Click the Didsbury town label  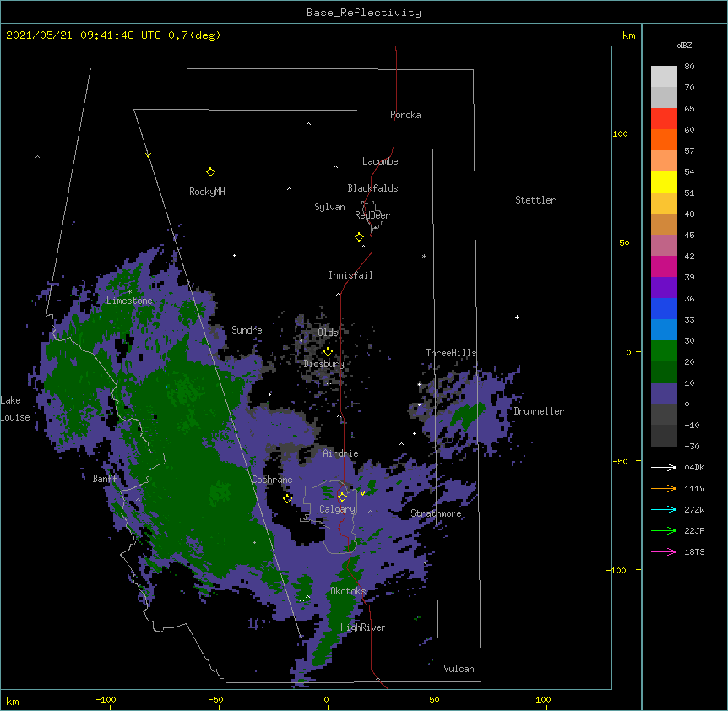(x=324, y=364)
